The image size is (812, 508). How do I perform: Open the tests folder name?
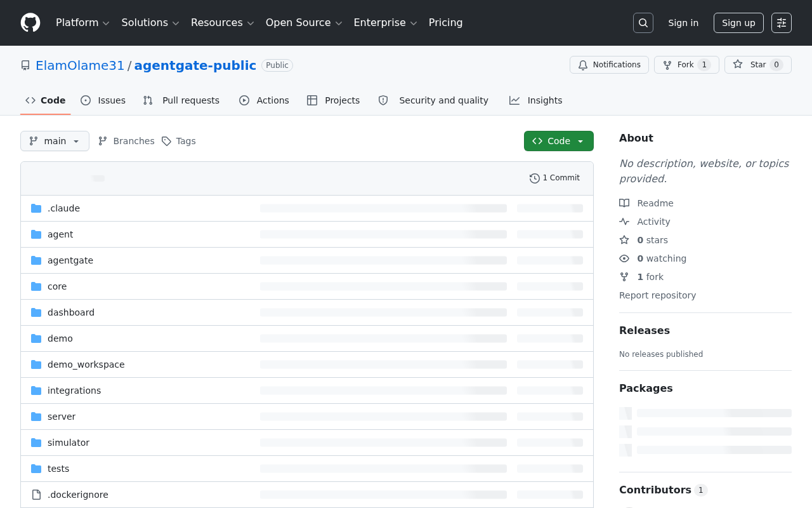coord(58,469)
